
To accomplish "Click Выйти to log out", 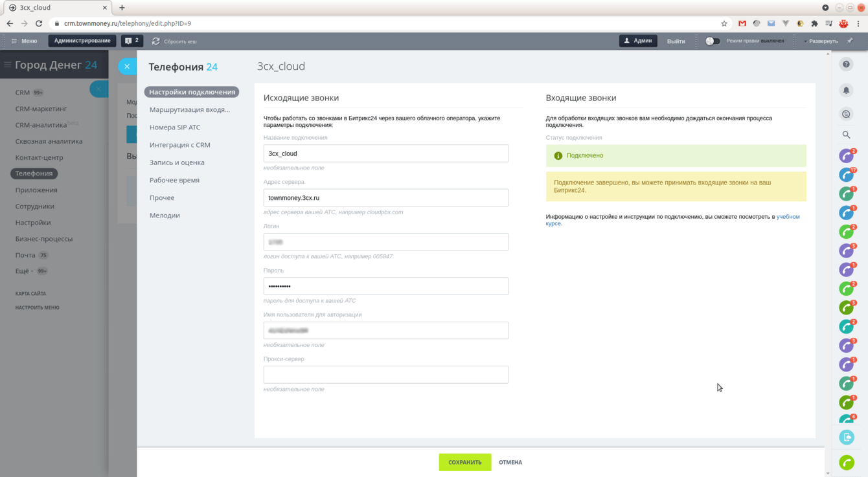I will click(676, 41).
